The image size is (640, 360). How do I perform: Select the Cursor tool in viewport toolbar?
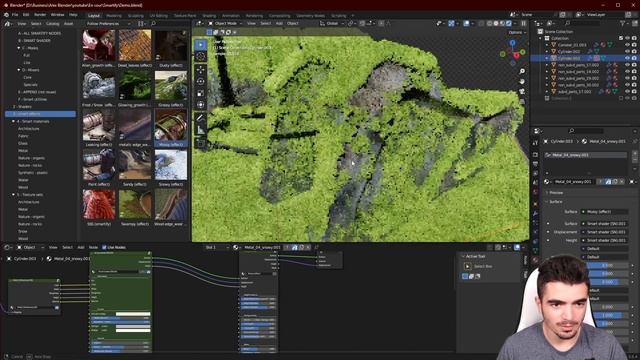(x=200, y=57)
